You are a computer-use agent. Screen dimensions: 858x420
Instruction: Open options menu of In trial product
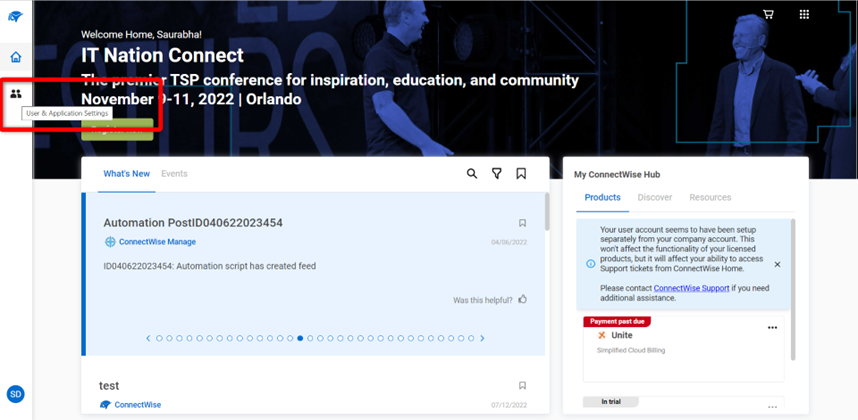(772, 407)
